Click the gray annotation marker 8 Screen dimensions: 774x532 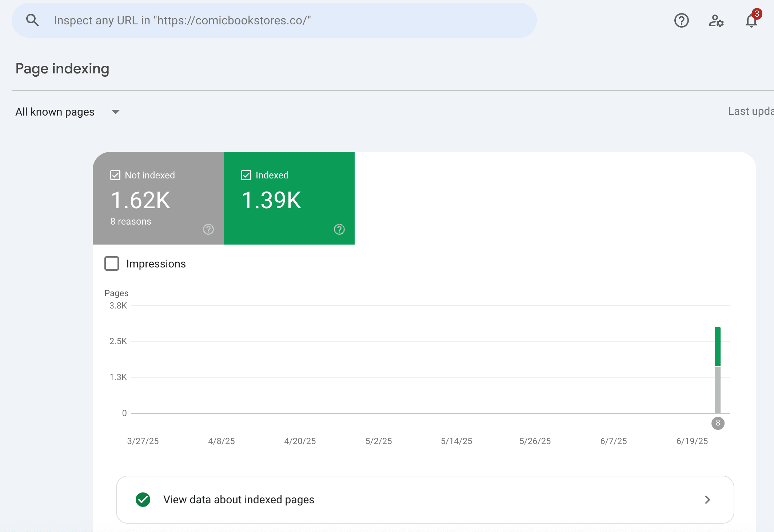[718, 423]
